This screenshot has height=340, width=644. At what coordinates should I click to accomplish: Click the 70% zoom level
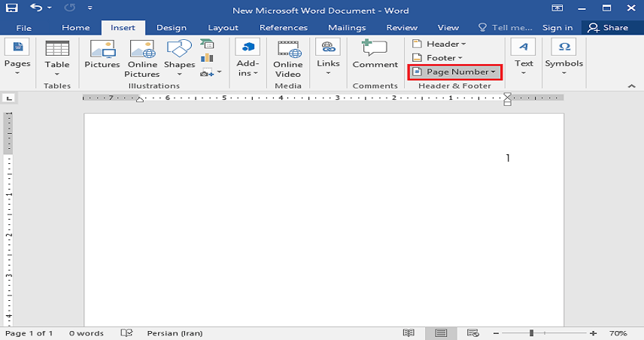tap(618, 333)
